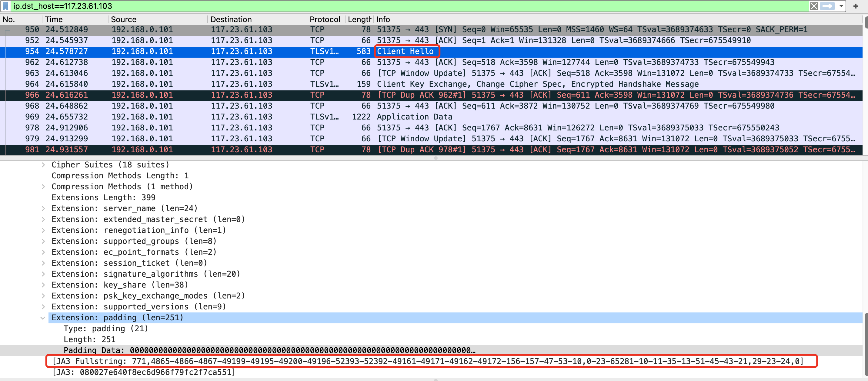Select the Padding Data field row
This screenshot has height=381, width=868.
269,350
